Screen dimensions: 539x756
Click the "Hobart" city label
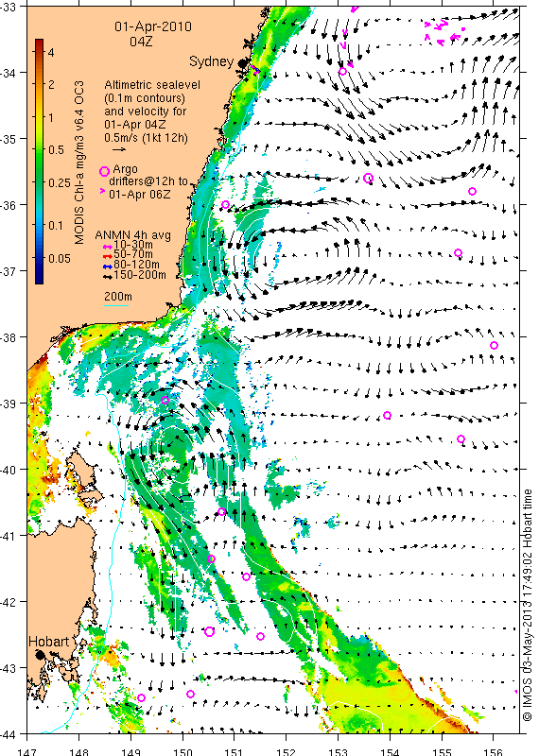coord(49,642)
